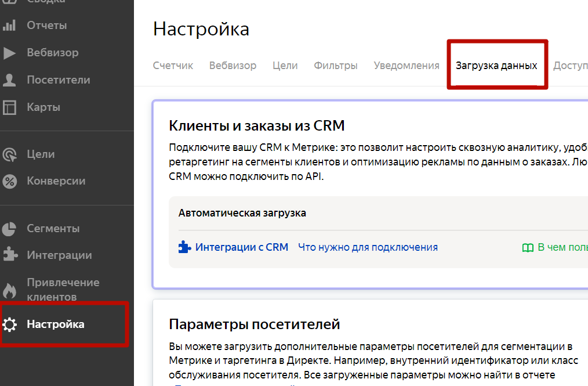This screenshot has height=386, width=588.
Task: Open the Интеграции с CRM link
Action: (x=241, y=247)
